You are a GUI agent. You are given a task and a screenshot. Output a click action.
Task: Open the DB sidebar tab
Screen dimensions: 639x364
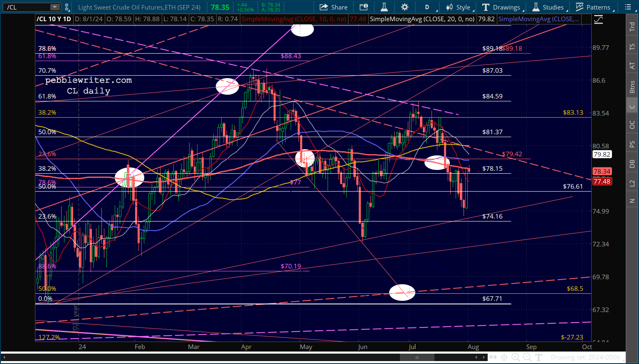pos(632,163)
